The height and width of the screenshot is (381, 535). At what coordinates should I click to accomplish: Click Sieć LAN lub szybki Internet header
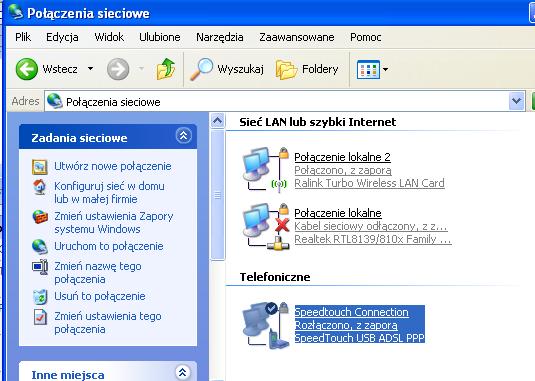click(318, 122)
